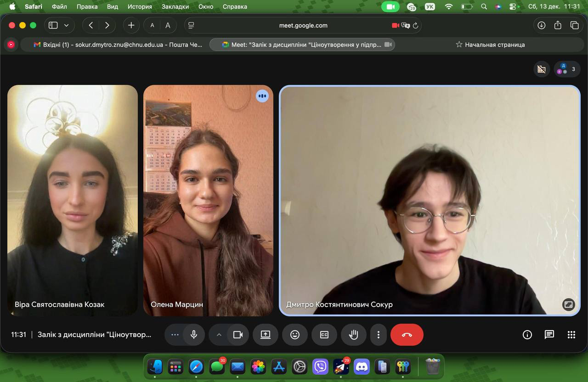
Task: Open the in-call chat panel
Action: pos(549,335)
